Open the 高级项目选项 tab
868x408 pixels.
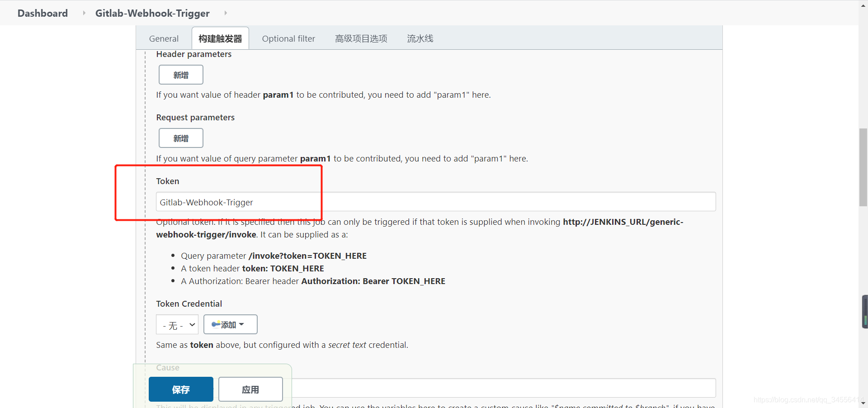point(361,38)
